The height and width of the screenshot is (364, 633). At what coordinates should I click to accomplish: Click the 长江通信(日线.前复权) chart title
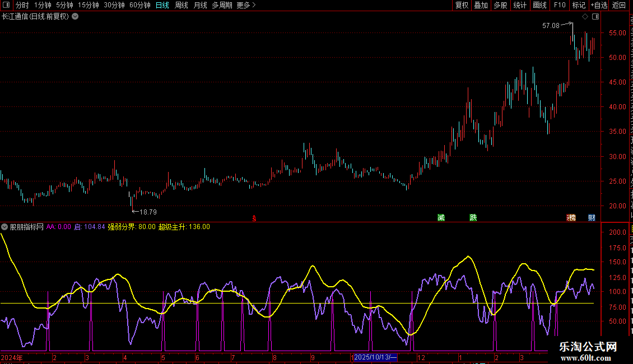tap(35, 17)
